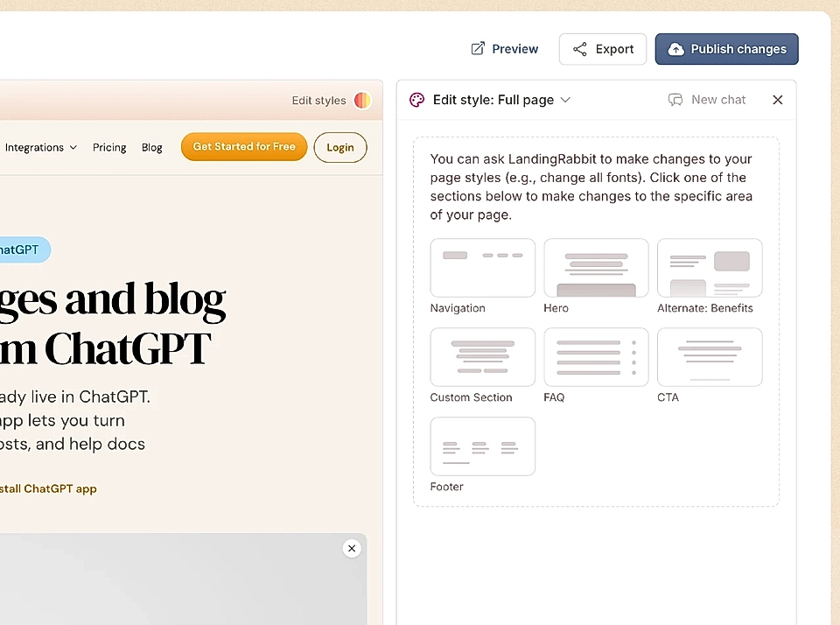Select the Navigation section thumbnail
Screen dimensions: 840x625
pos(483,268)
